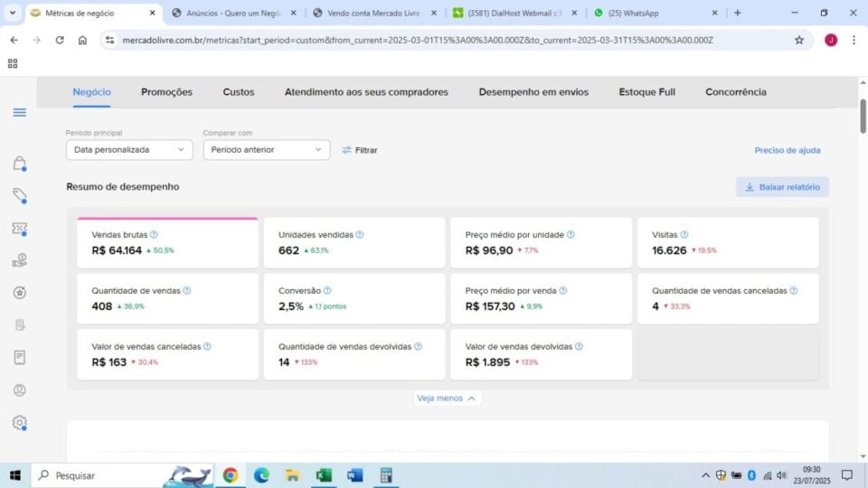
Task: Go back in browser history
Action: (x=14, y=40)
